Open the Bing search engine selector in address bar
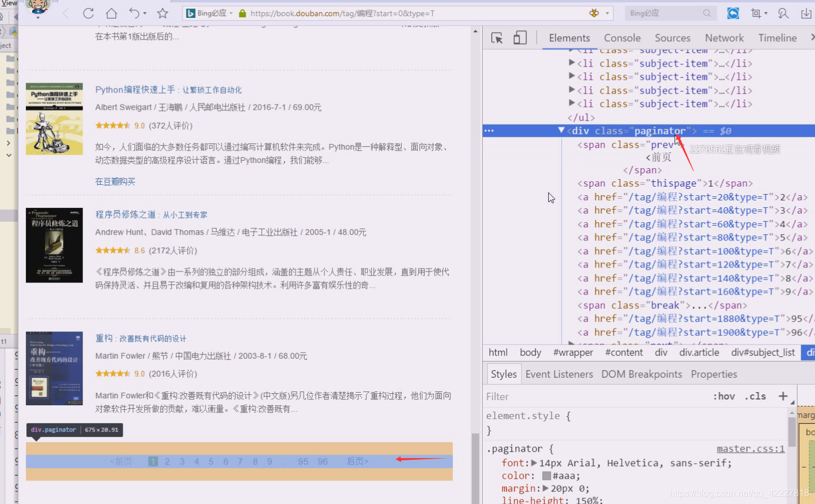 [x=209, y=13]
